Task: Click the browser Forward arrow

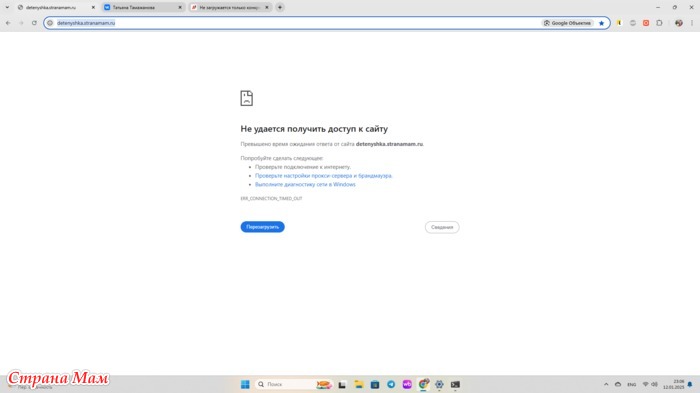Action: (x=21, y=23)
